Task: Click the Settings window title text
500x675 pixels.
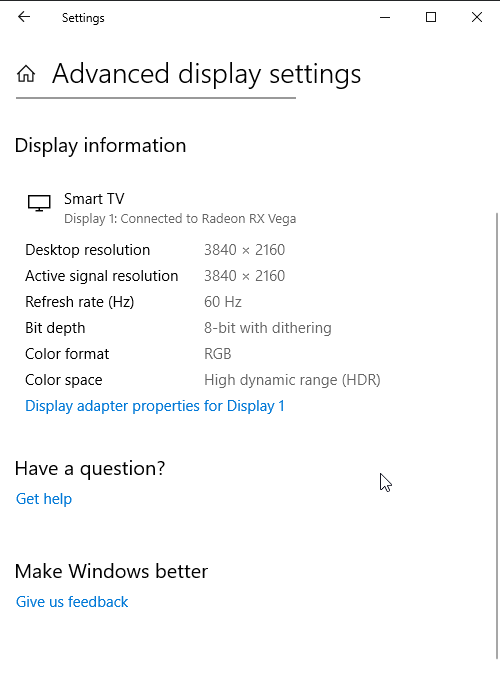Action: click(x=83, y=18)
